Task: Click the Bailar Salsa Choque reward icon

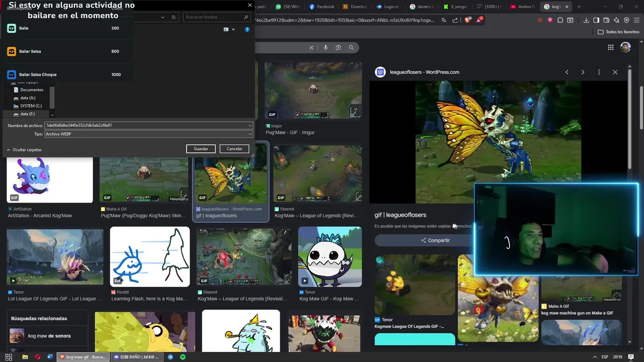Action: (x=12, y=74)
